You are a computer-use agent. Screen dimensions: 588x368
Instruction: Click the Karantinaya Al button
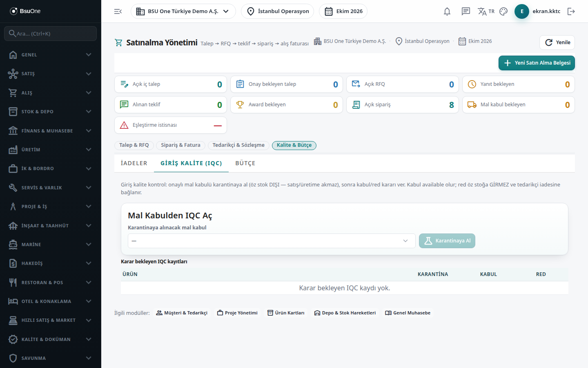pos(447,241)
